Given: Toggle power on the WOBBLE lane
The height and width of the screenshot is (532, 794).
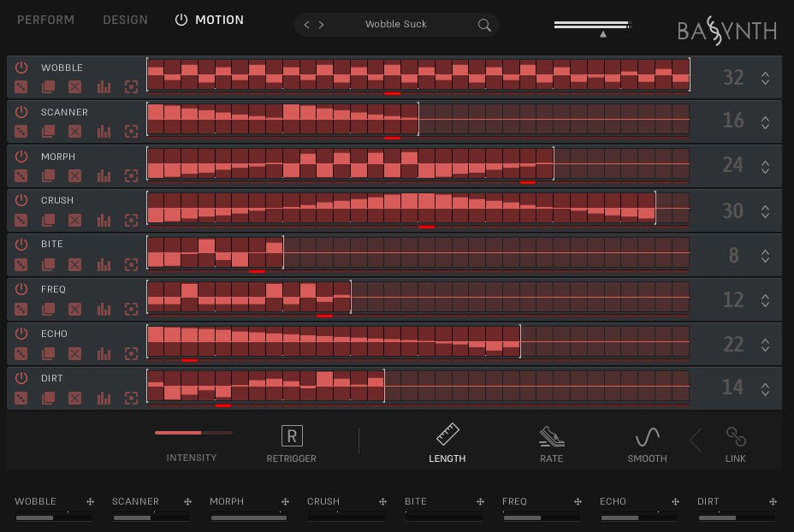Looking at the screenshot, I should tap(21, 67).
